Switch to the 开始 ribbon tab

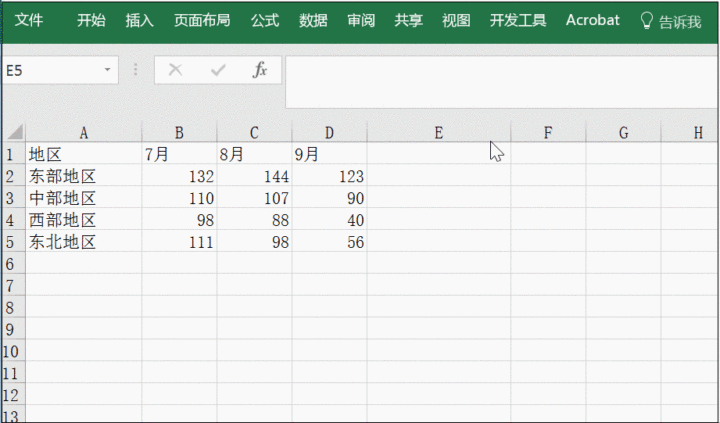(91, 20)
